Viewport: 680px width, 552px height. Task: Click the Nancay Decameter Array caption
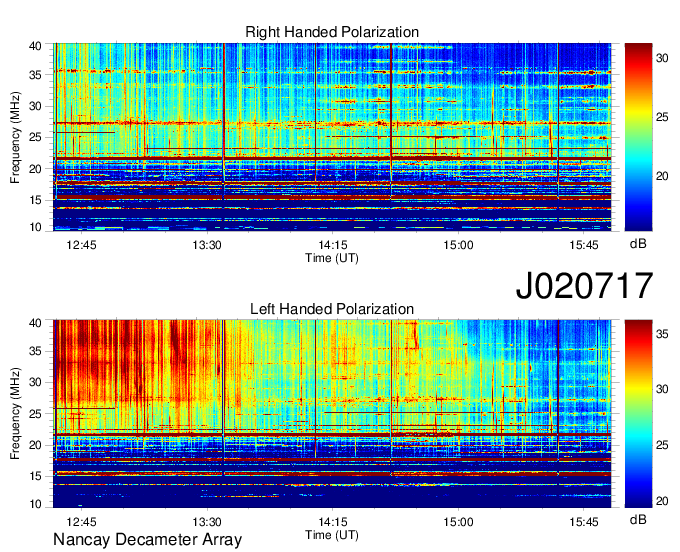coord(147,539)
